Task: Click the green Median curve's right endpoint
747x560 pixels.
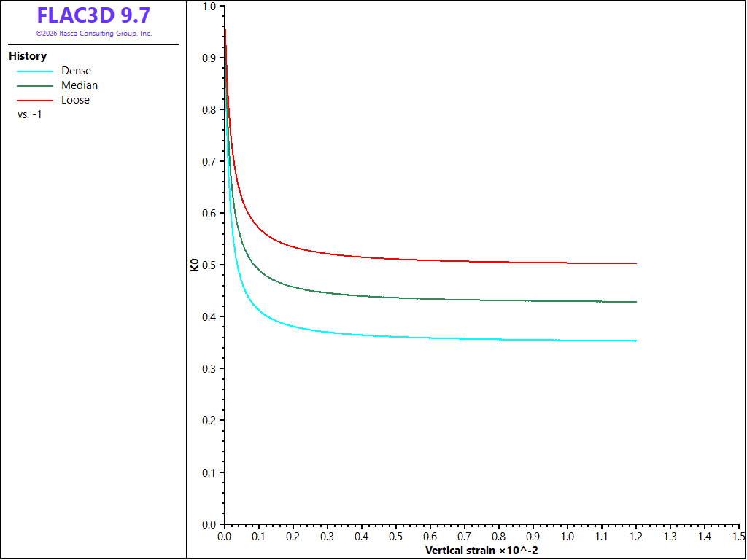Action: [636, 301]
